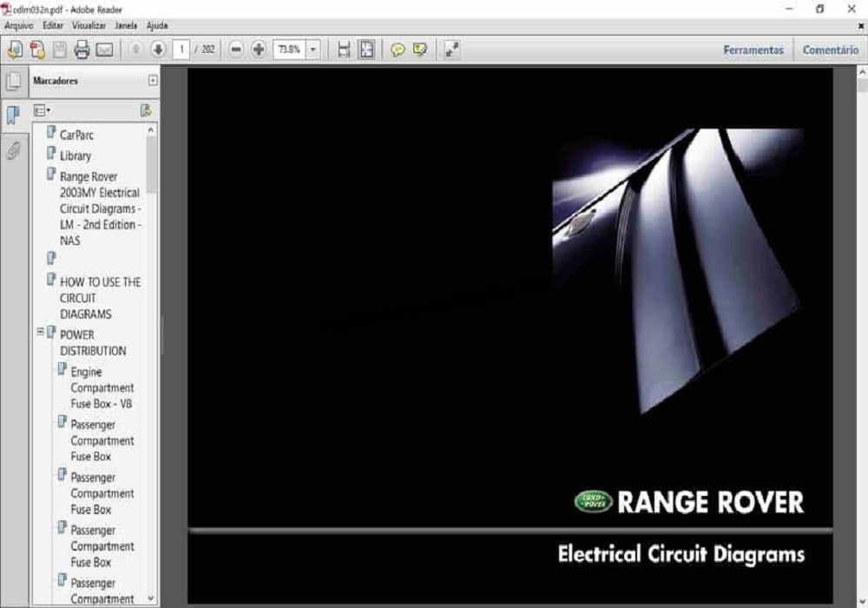Click the highlight text tool icon

click(x=420, y=50)
